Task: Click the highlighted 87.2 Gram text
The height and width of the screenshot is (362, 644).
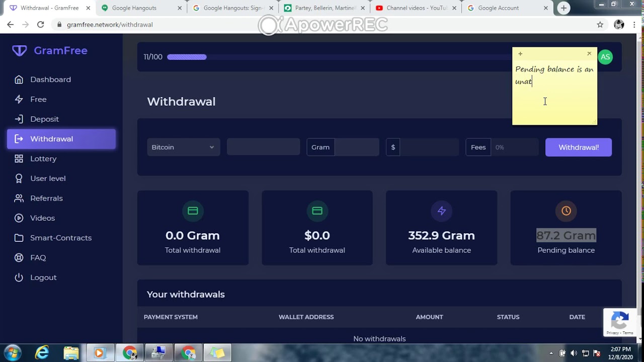Action: [566, 235]
